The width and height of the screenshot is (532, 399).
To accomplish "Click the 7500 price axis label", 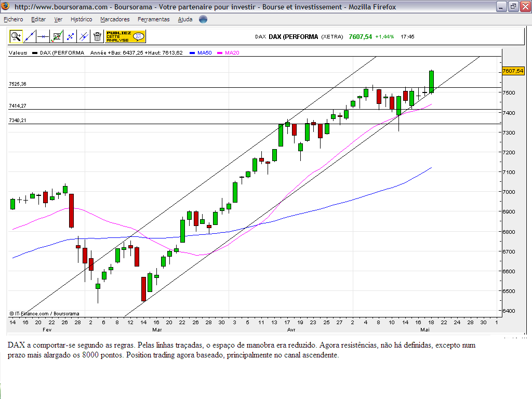I will click(509, 92).
